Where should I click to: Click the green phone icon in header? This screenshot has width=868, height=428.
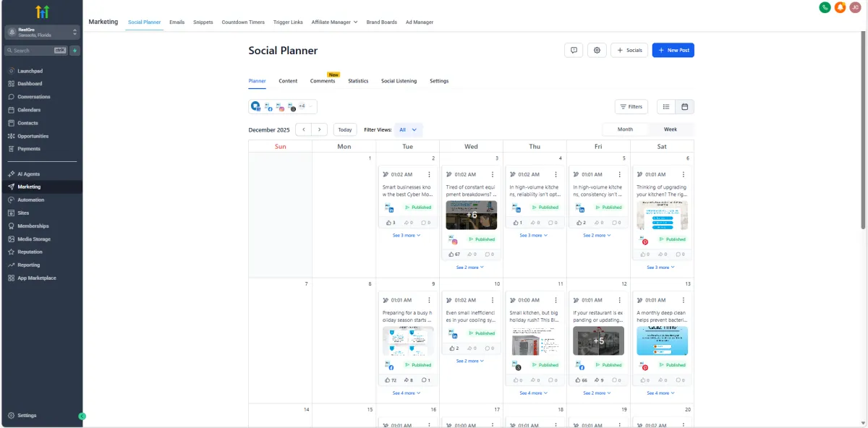825,7
